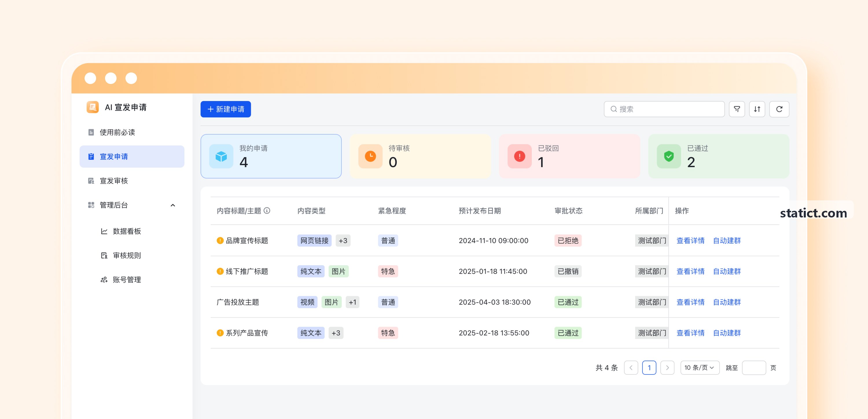Click the red alert icon in 已驳回 card
The height and width of the screenshot is (419, 868).
[x=520, y=156]
